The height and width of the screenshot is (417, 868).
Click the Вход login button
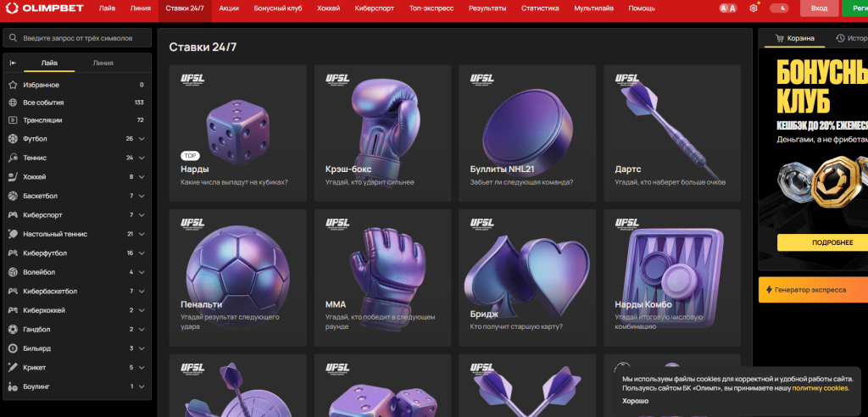(x=820, y=8)
